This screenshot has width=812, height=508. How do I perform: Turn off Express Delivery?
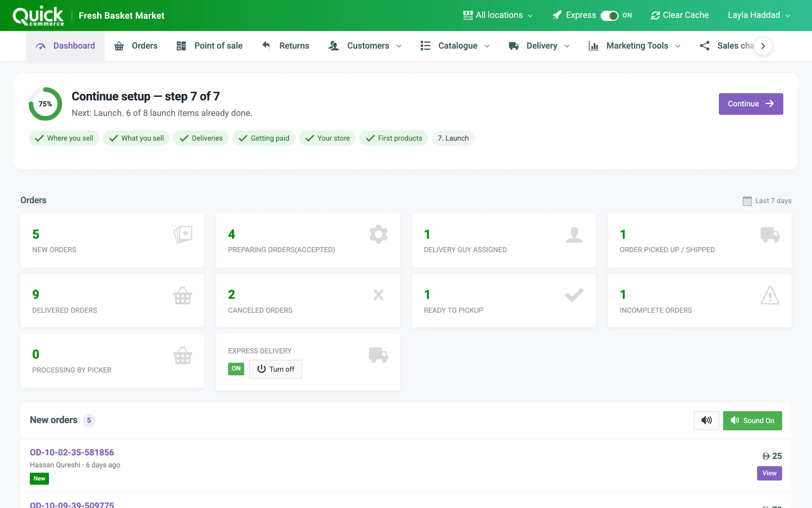(x=275, y=369)
